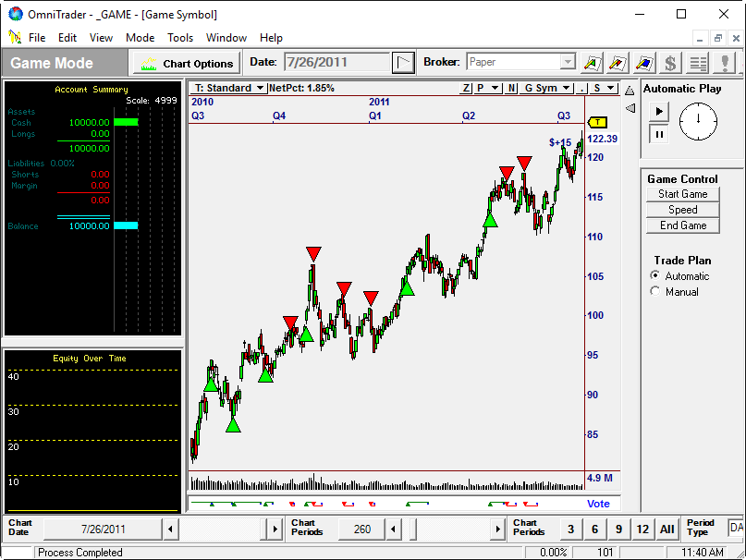
Task: Click the 122.39 current price label
Action: click(602, 139)
